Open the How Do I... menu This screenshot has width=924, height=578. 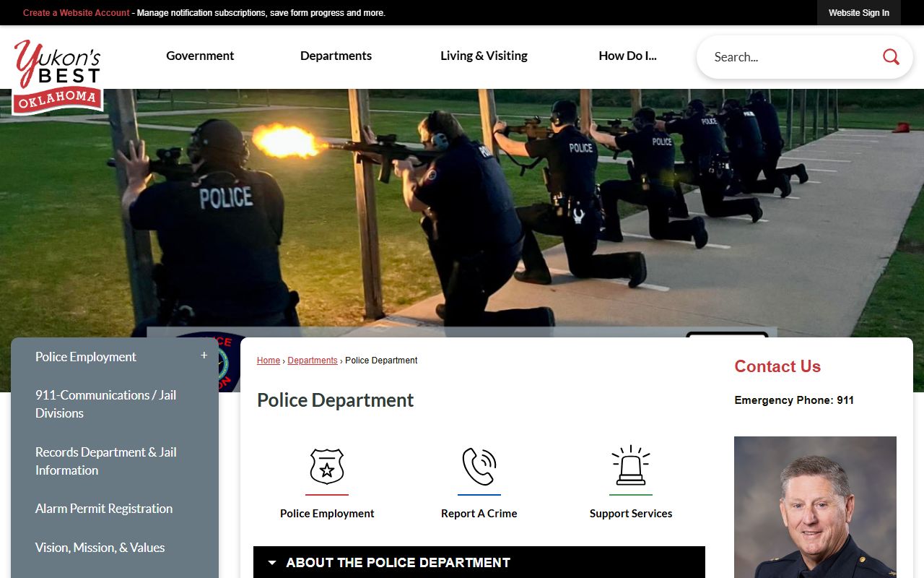[627, 56]
